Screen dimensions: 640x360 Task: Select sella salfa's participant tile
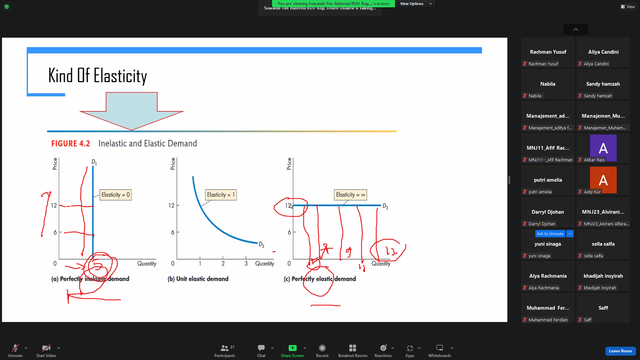click(x=603, y=244)
